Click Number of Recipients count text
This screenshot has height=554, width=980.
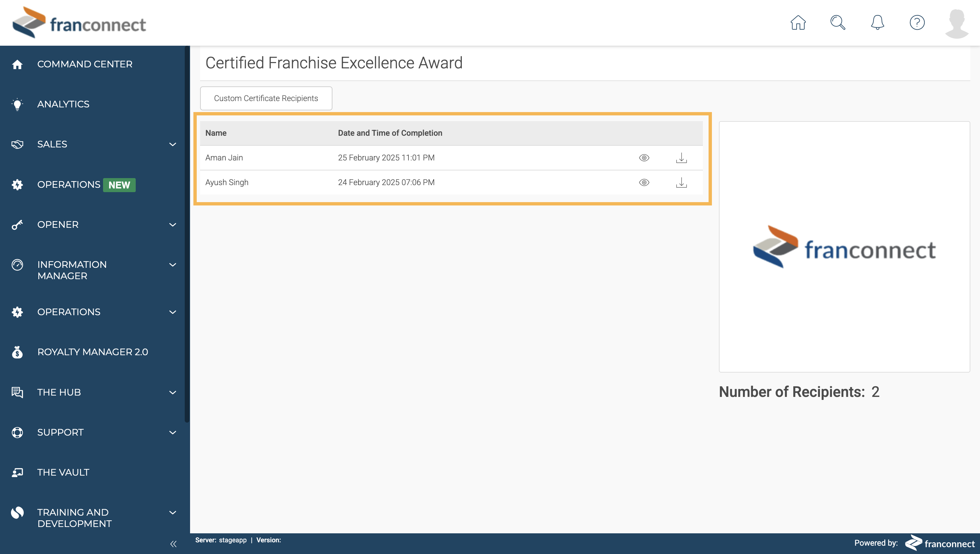click(x=799, y=392)
